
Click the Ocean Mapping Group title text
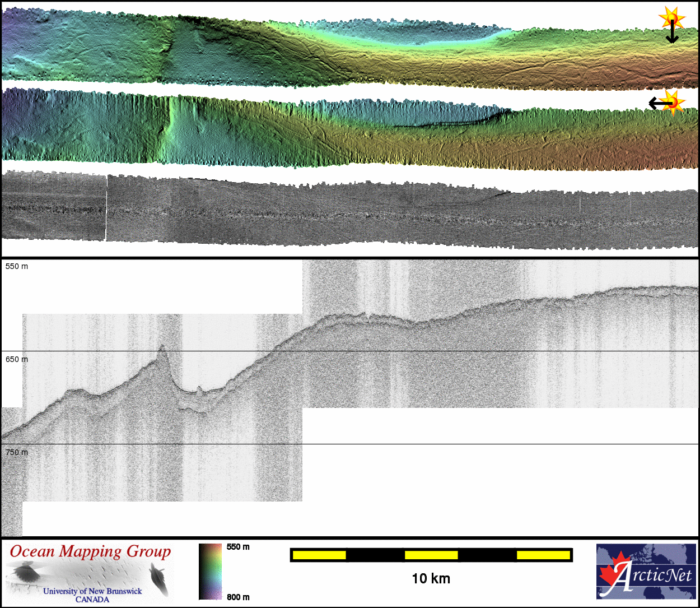point(90,551)
